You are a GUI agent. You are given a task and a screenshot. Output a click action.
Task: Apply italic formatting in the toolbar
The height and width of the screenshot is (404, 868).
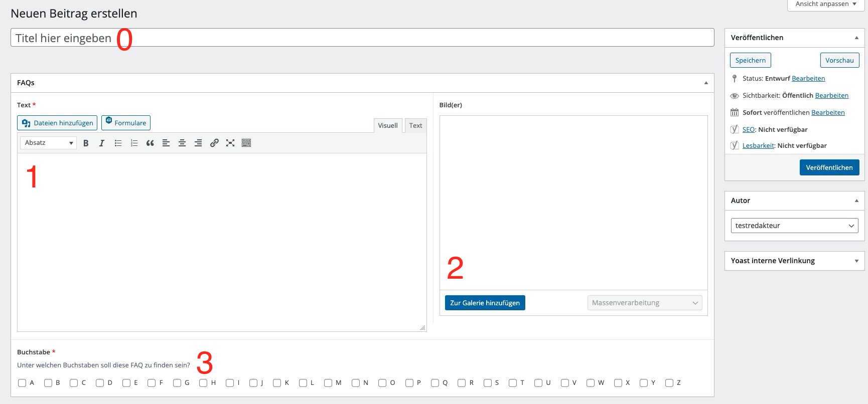[x=102, y=143]
